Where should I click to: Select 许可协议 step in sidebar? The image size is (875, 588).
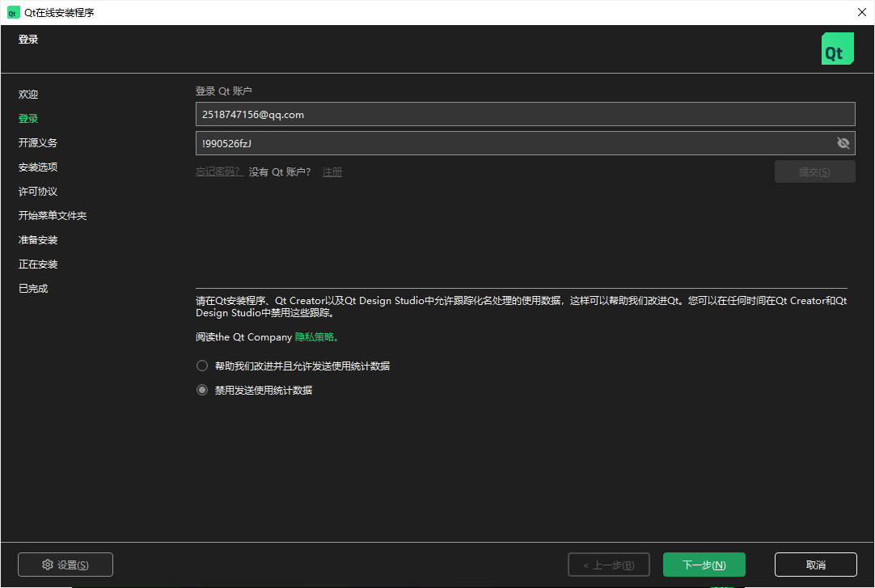point(38,192)
